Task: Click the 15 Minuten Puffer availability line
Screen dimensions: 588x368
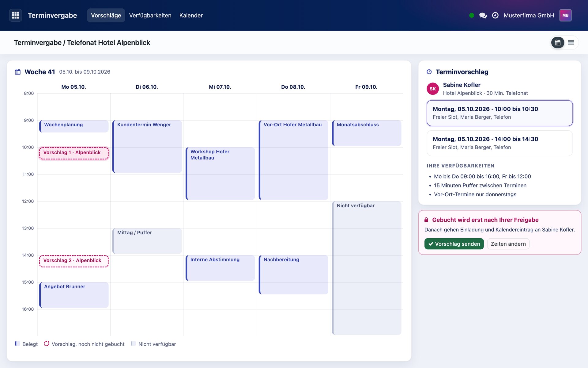Action: coord(480,186)
